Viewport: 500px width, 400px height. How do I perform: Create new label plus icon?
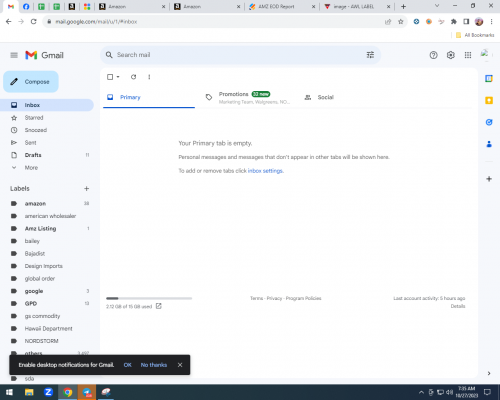pyautogui.click(x=86, y=189)
